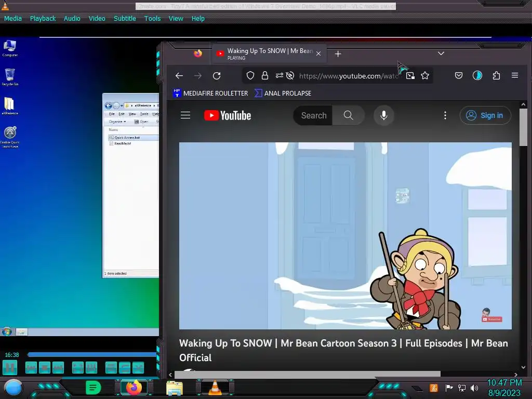The height and width of the screenshot is (399, 532).
Task: Go back one page in Firefox
Action: click(x=179, y=76)
